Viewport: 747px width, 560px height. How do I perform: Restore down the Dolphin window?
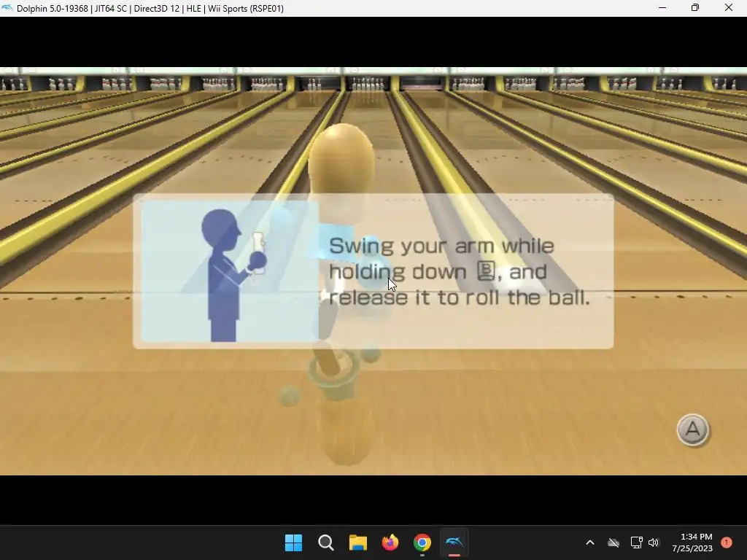[695, 8]
